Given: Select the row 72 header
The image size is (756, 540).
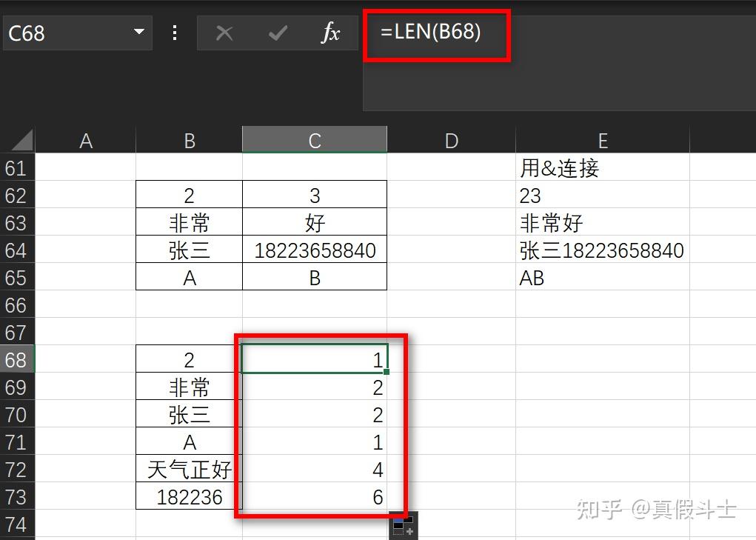Looking at the screenshot, I should point(17,469).
